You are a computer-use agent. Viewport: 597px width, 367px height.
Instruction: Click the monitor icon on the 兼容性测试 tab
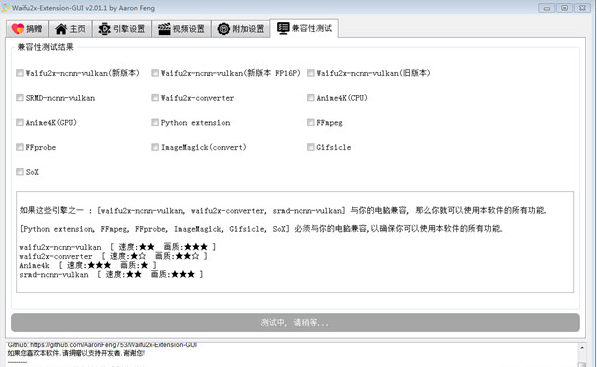[x=283, y=28]
